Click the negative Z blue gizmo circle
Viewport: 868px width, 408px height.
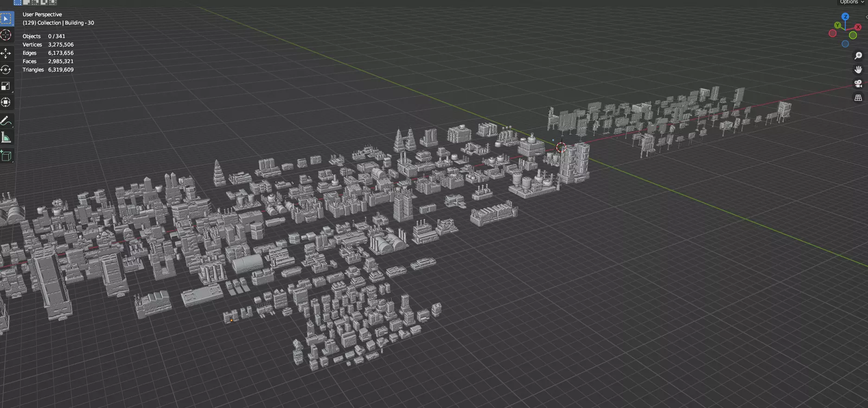point(845,44)
